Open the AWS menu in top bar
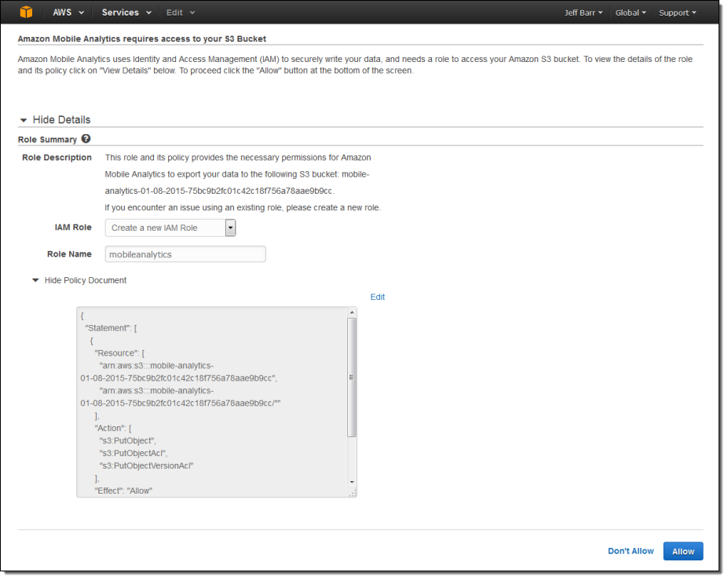Image resolution: width=728 pixels, height=580 pixels. click(68, 13)
